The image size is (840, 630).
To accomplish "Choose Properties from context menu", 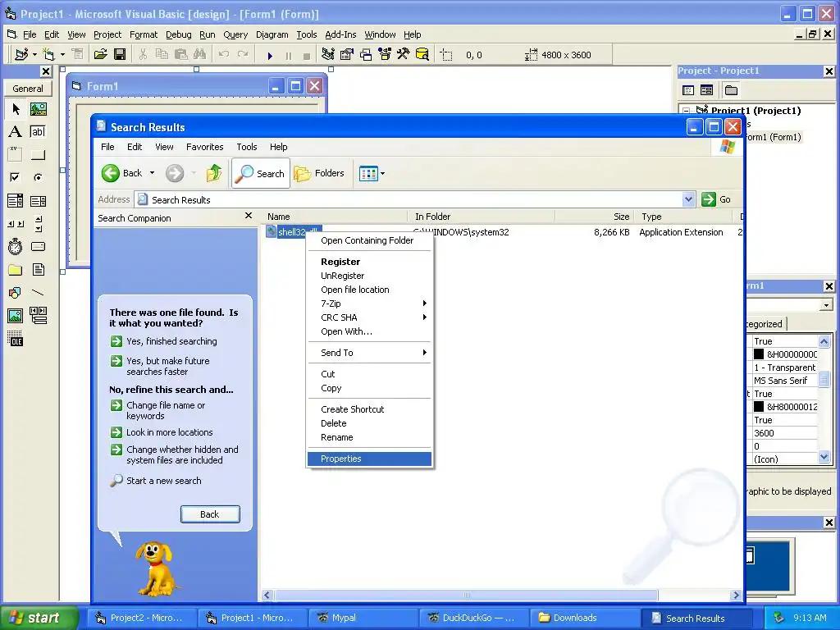I will 369,459.
